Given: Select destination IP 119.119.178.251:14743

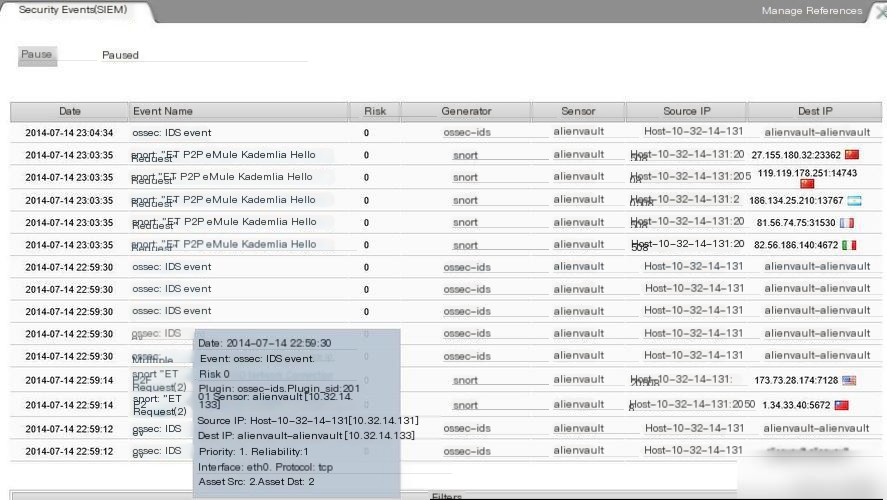Looking at the screenshot, I should [x=807, y=173].
